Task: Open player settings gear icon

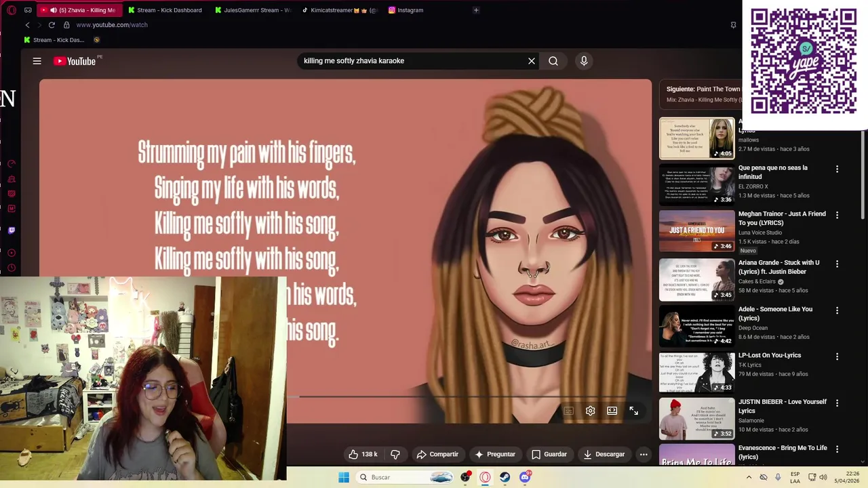Action: tap(591, 411)
